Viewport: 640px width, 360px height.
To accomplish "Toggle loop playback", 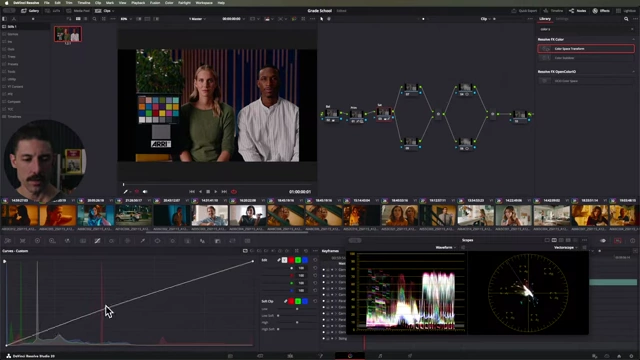I will coord(234,191).
